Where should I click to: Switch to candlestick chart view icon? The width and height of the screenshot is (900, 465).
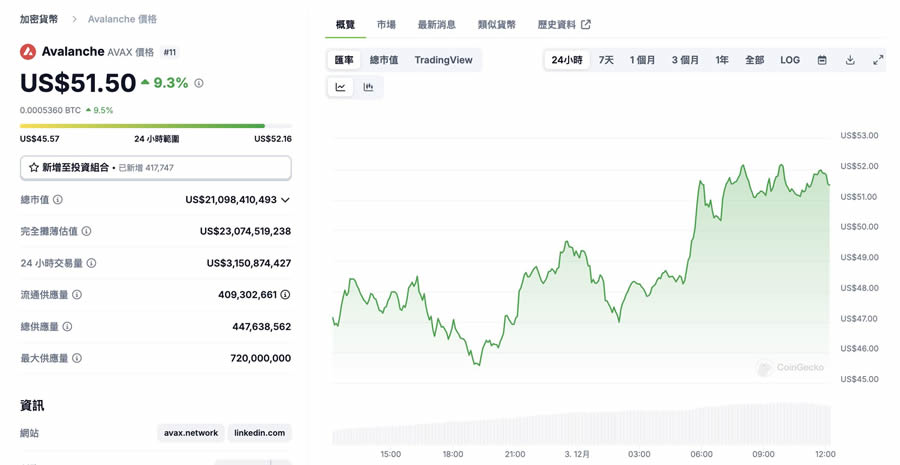pyautogui.click(x=368, y=87)
